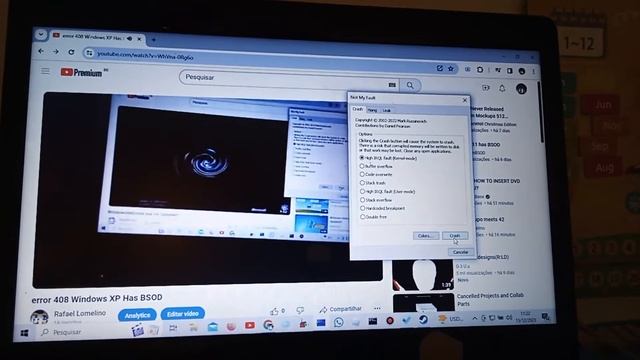Click the Crash button in Not My Fault
Image resolution: width=640 pixels, height=360 pixels.
[455, 236]
